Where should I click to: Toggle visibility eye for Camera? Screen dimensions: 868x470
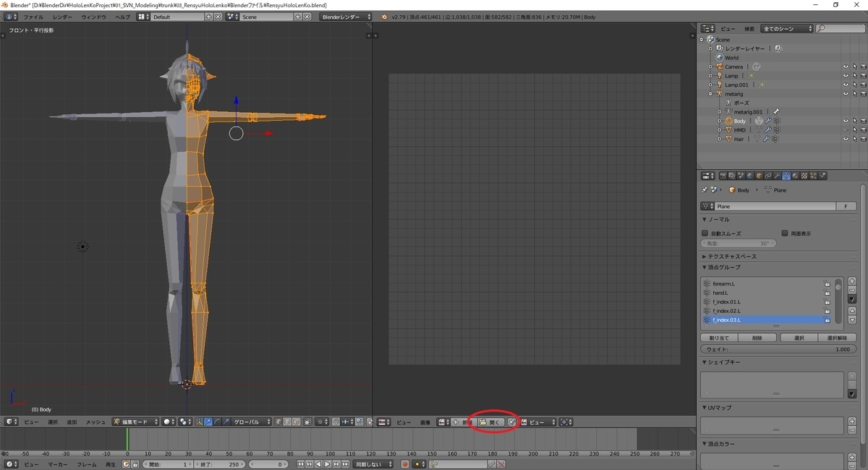pyautogui.click(x=846, y=67)
